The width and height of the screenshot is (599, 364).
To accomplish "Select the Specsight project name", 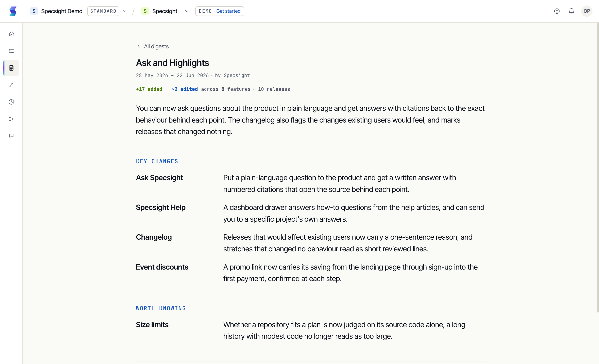I will click(x=165, y=11).
